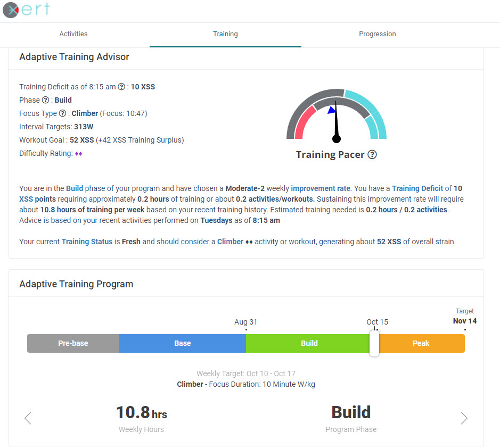The height and width of the screenshot is (448, 500).
Task: Click the right arrow for next program stat
Action: 464,418
